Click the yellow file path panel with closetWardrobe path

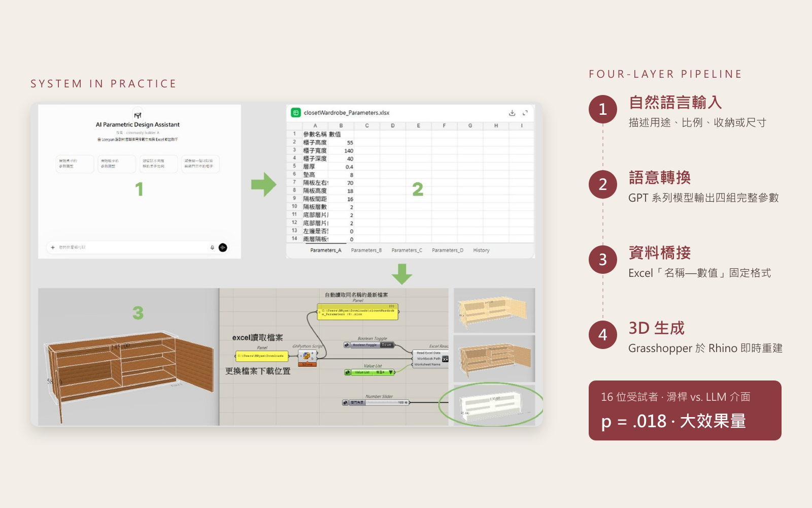[358, 312]
